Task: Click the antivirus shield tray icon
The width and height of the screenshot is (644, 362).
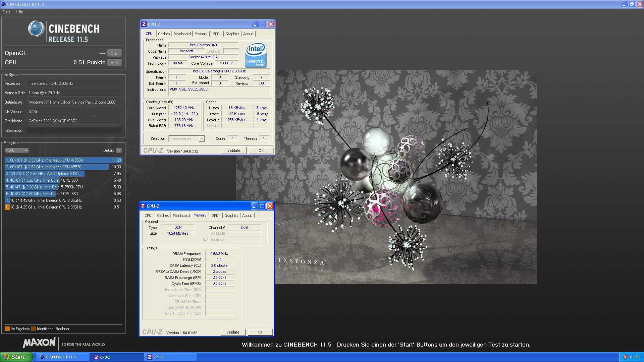Action: click(x=625, y=357)
